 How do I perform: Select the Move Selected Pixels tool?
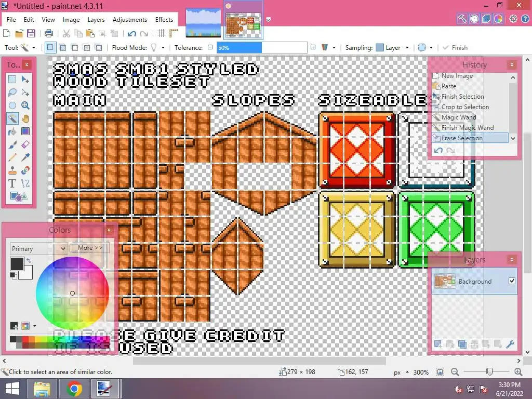pyautogui.click(x=25, y=79)
